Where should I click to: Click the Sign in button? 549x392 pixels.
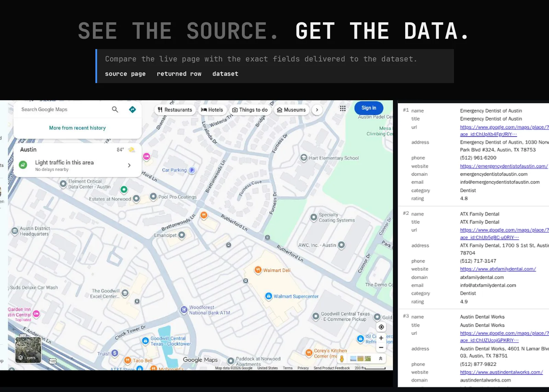tap(369, 108)
